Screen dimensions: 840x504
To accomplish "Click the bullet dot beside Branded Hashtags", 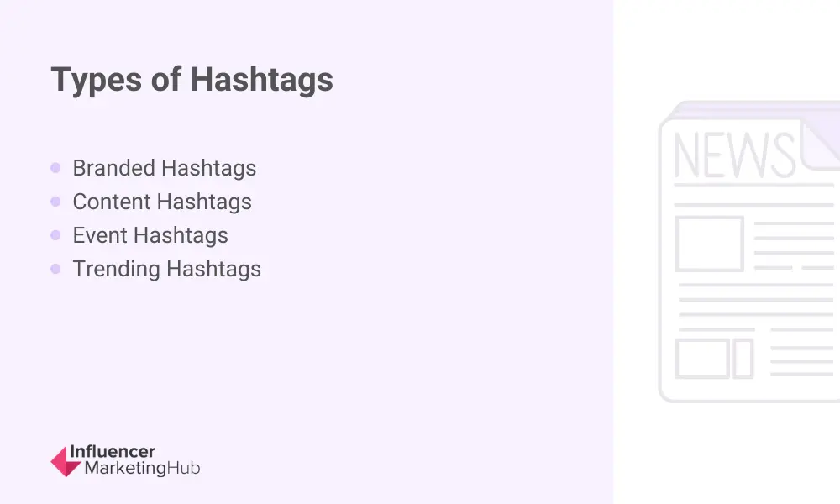I will point(55,168).
